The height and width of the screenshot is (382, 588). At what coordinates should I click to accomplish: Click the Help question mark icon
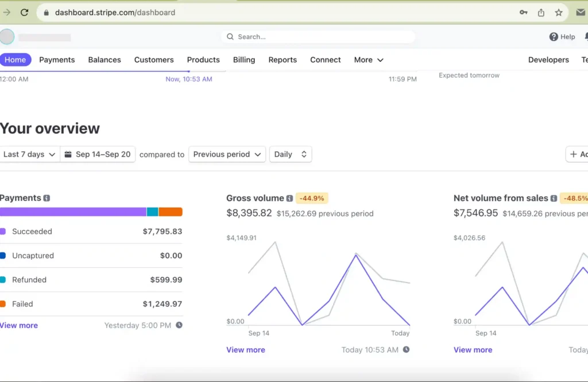tap(554, 37)
